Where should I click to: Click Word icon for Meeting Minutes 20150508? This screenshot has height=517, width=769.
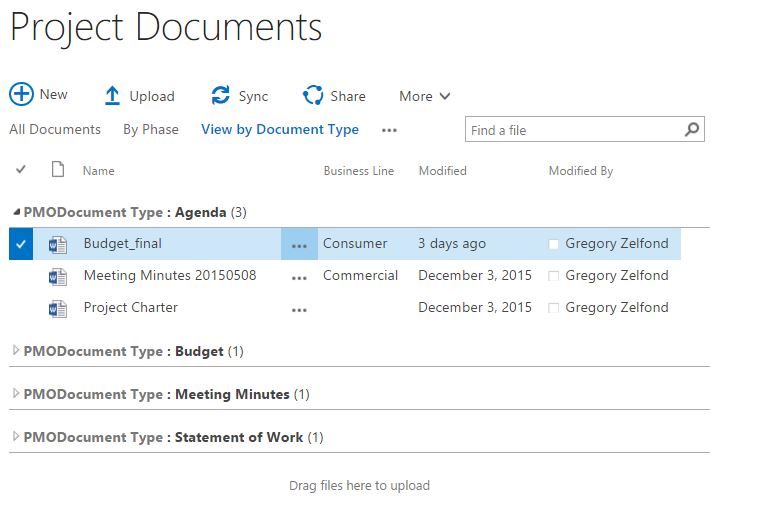click(58, 277)
